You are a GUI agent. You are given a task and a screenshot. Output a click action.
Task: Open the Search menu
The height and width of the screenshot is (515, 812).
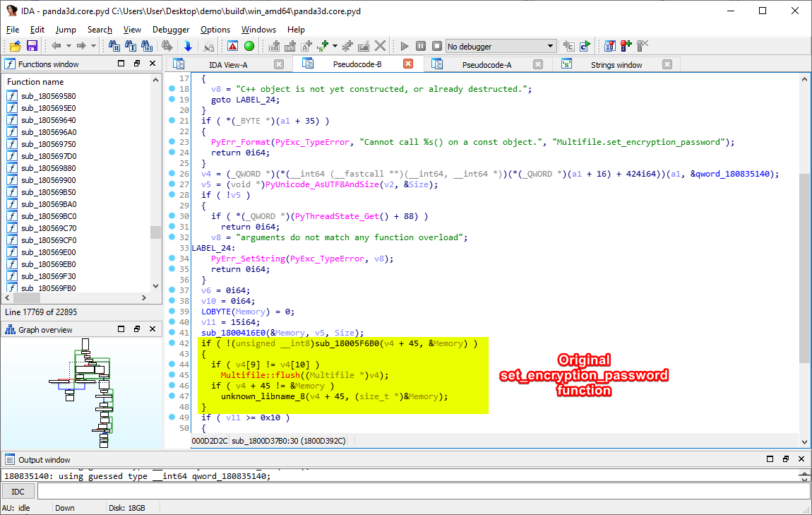click(x=100, y=30)
